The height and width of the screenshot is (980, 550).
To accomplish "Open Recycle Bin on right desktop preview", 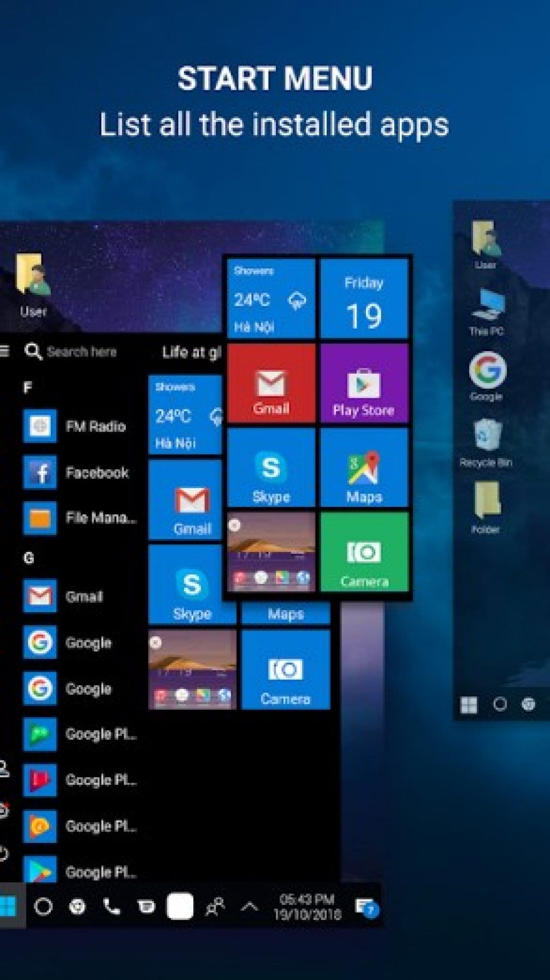I will (x=486, y=443).
